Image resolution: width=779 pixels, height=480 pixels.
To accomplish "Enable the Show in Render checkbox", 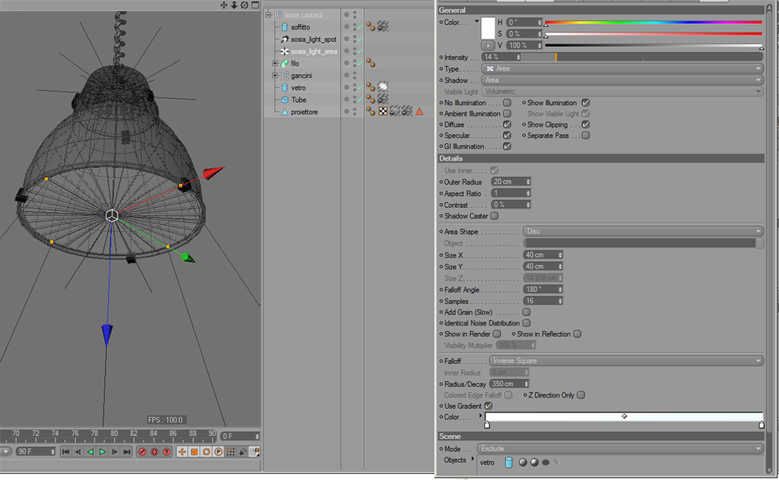I will tap(497, 334).
